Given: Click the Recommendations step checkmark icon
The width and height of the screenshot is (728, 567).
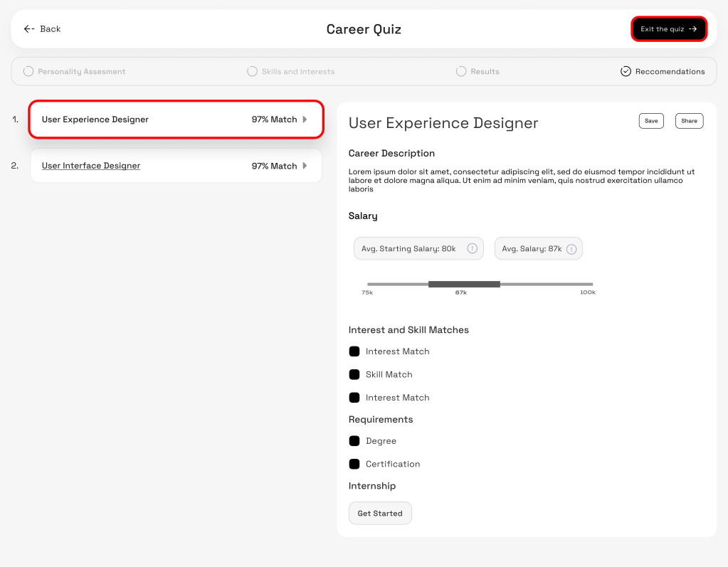Looking at the screenshot, I should point(626,71).
